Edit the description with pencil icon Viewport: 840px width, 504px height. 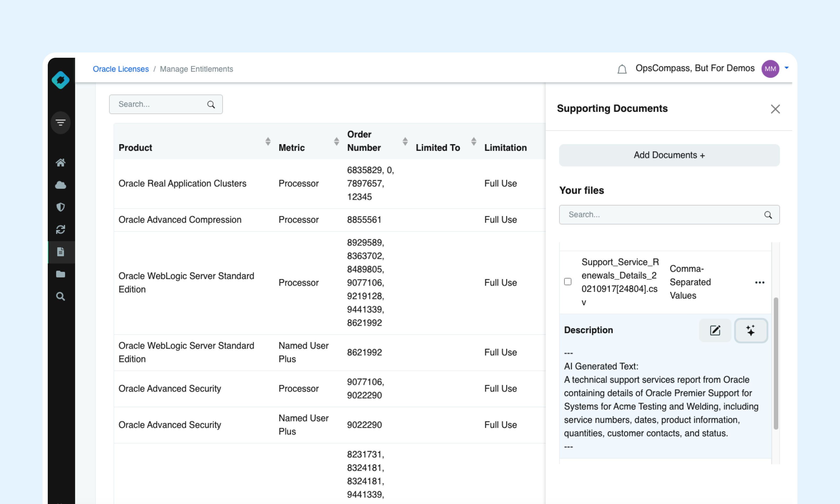(715, 330)
